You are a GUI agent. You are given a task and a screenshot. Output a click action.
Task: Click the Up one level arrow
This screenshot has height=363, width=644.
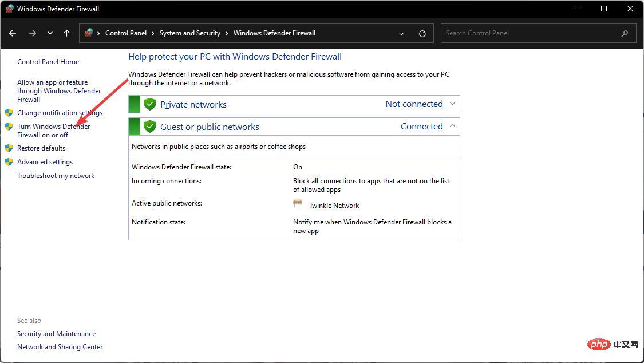(67, 33)
